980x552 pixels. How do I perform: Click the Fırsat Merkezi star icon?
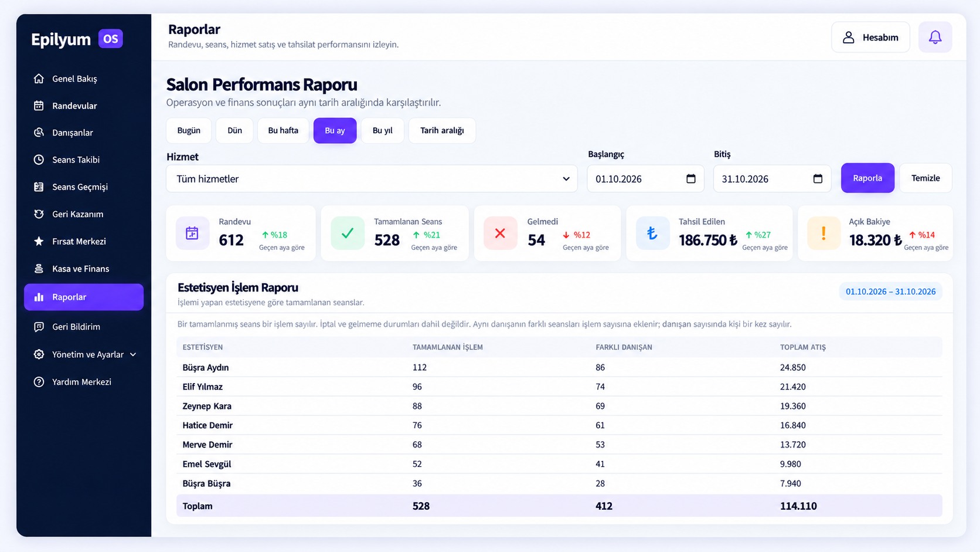(x=39, y=241)
